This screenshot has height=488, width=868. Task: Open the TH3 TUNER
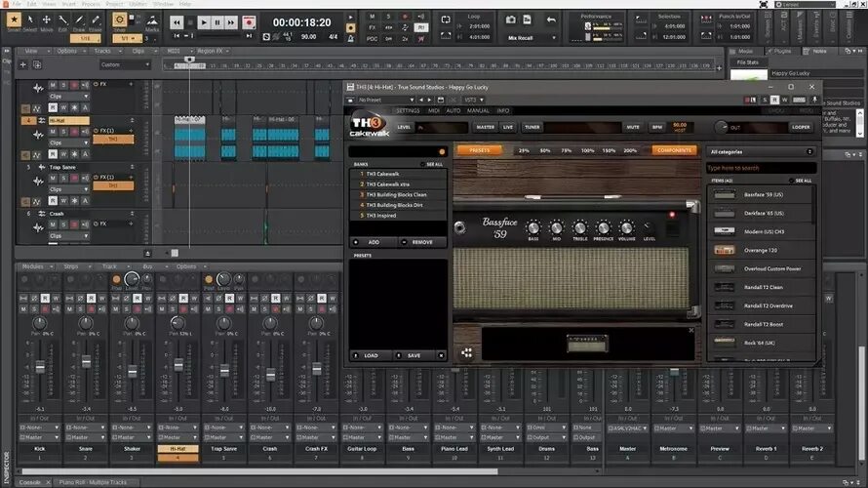[532, 127]
